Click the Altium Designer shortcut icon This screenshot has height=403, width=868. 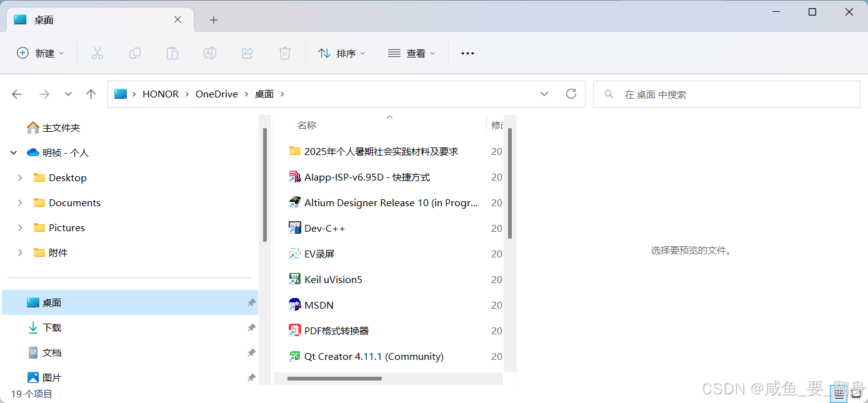(295, 202)
